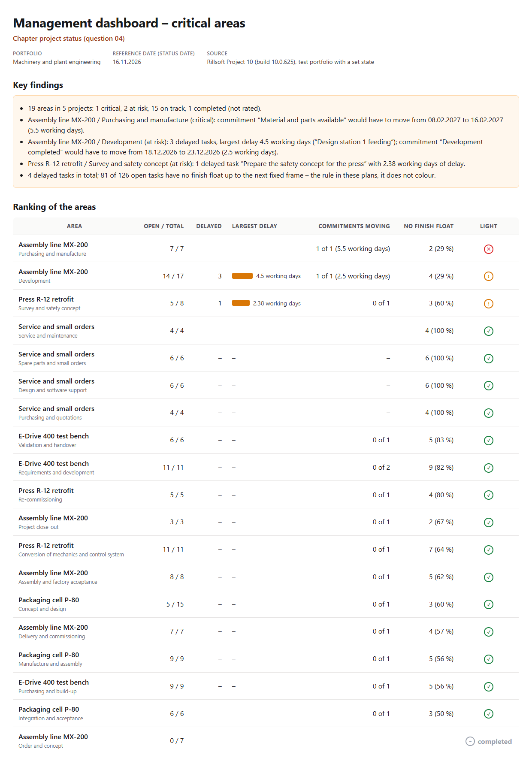
Task: Click the AREA column header
Action: (x=74, y=226)
